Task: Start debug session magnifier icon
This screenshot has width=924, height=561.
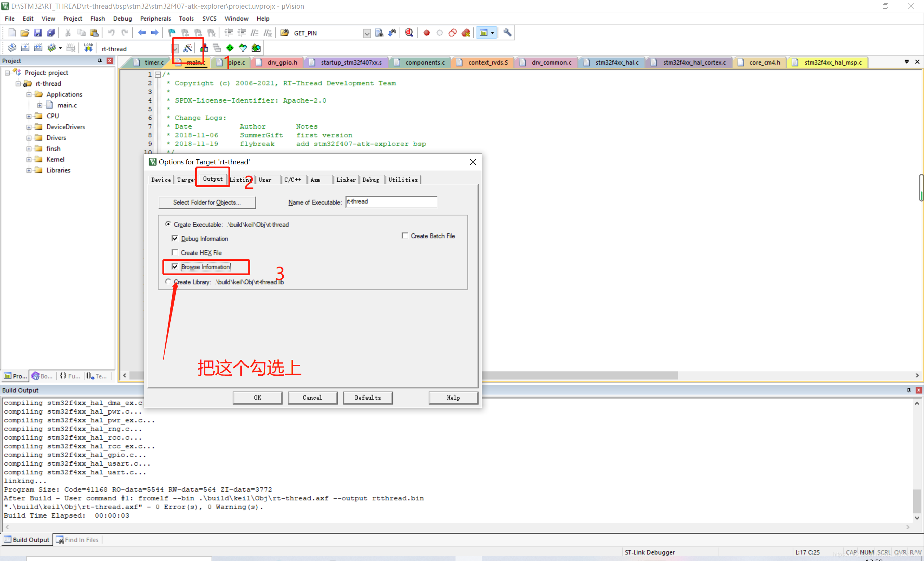Action: click(x=409, y=33)
